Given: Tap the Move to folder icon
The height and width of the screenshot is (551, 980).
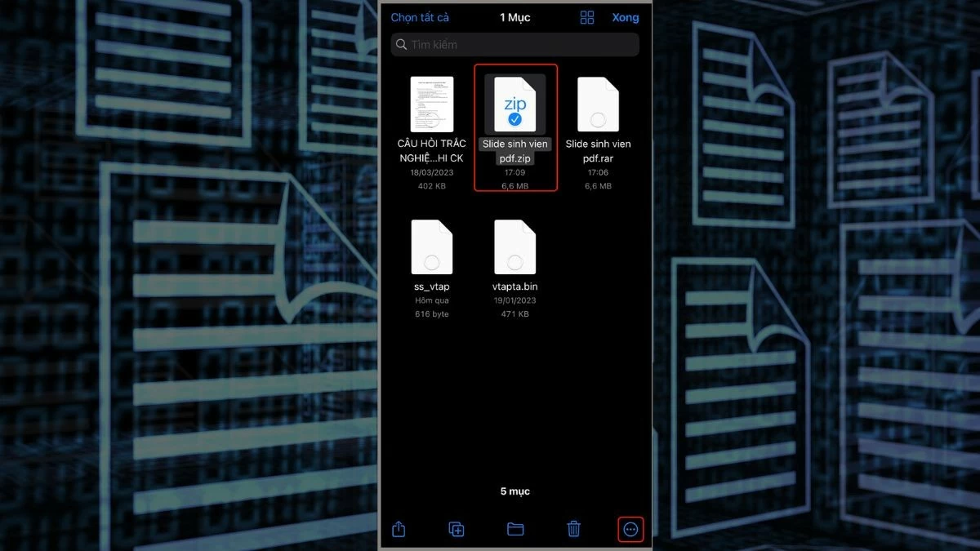Looking at the screenshot, I should tap(514, 529).
